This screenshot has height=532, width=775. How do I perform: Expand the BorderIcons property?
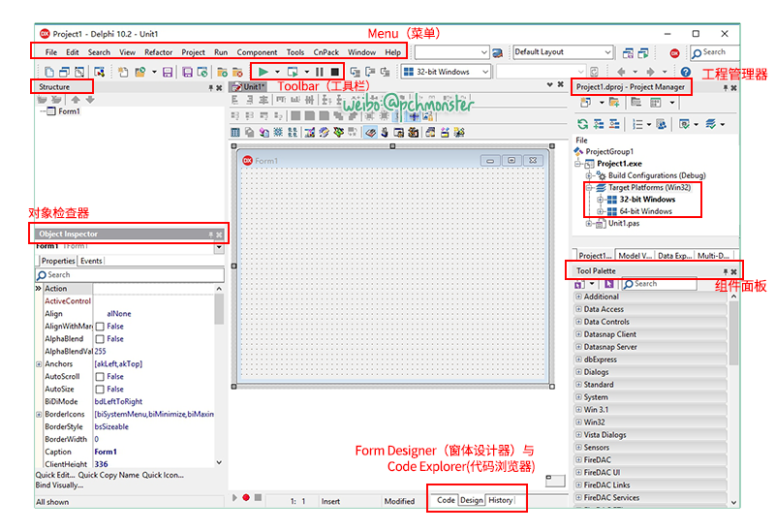tap(39, 415)
